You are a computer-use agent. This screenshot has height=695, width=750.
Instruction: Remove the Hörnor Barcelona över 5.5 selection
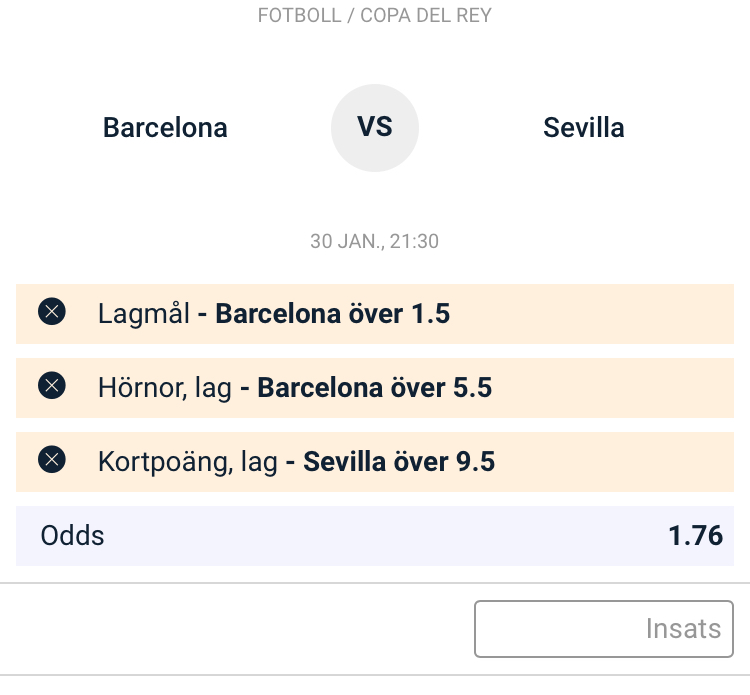tap(52, 386)
